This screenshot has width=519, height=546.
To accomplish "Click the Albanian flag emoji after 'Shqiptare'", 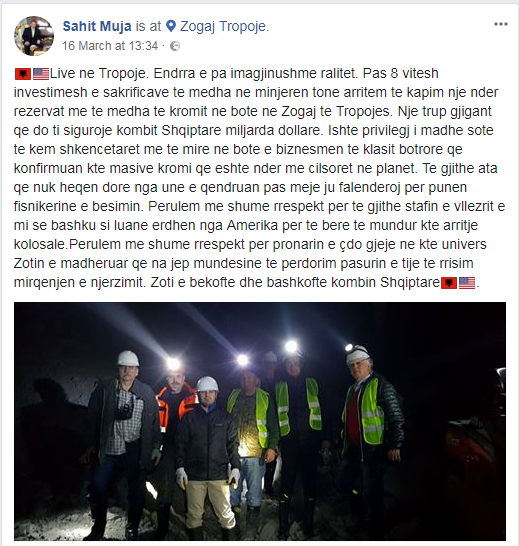I will pyautogui.click(x=449, y=283).
